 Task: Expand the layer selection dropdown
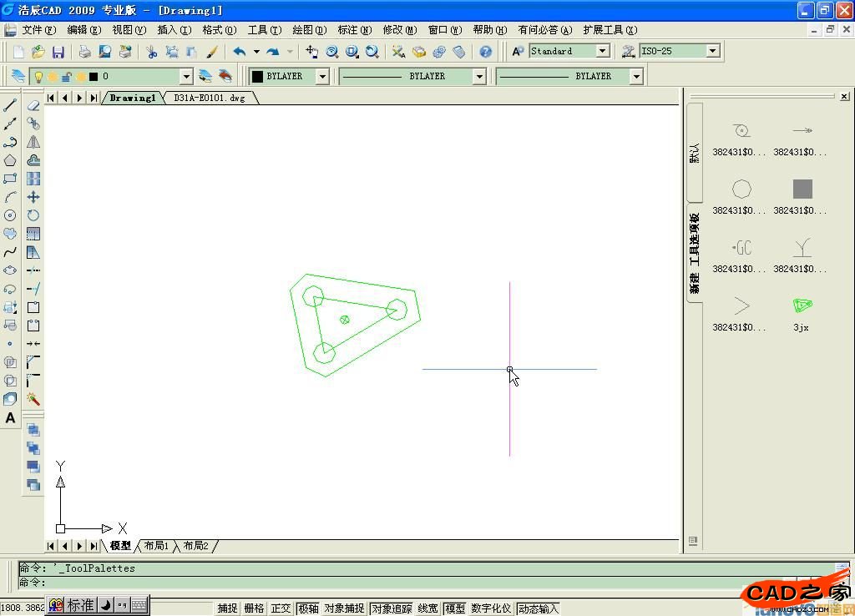185,77
